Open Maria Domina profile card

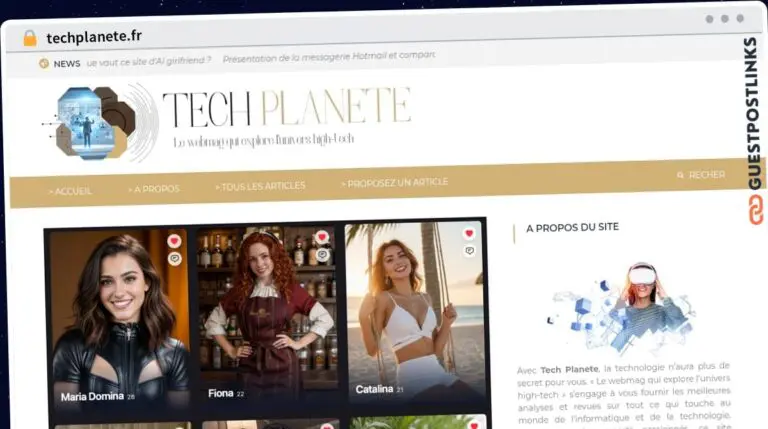click(120, 320)
